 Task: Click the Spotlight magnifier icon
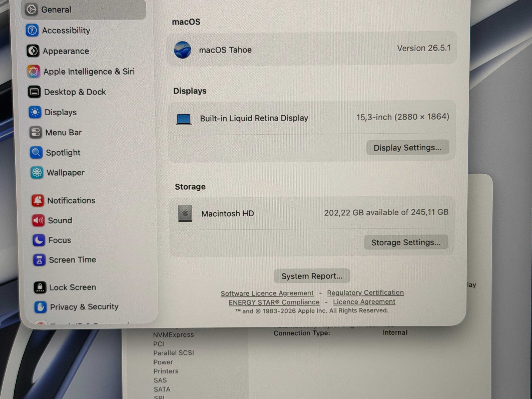[x=36, y=153]
